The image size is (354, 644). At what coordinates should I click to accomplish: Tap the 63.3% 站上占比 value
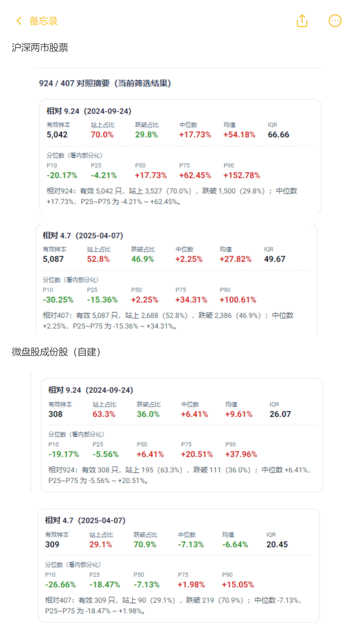point(104,414)
